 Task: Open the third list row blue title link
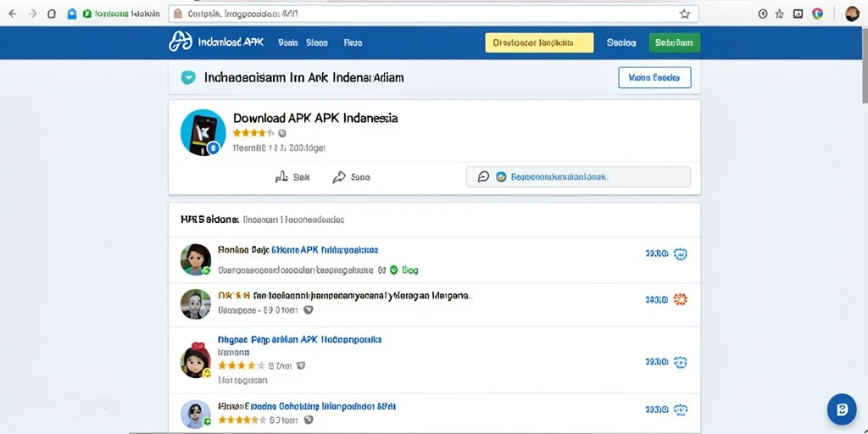(x=299, y=339)
